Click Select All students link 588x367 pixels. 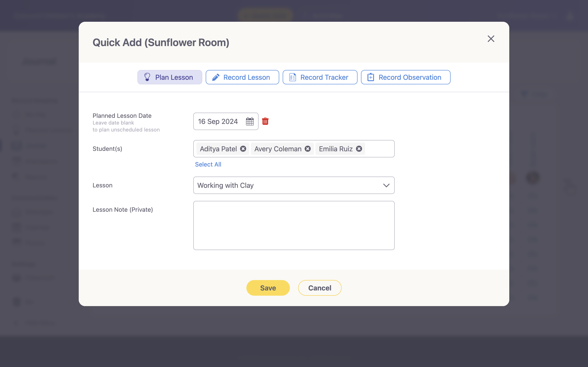pos(208,164)
